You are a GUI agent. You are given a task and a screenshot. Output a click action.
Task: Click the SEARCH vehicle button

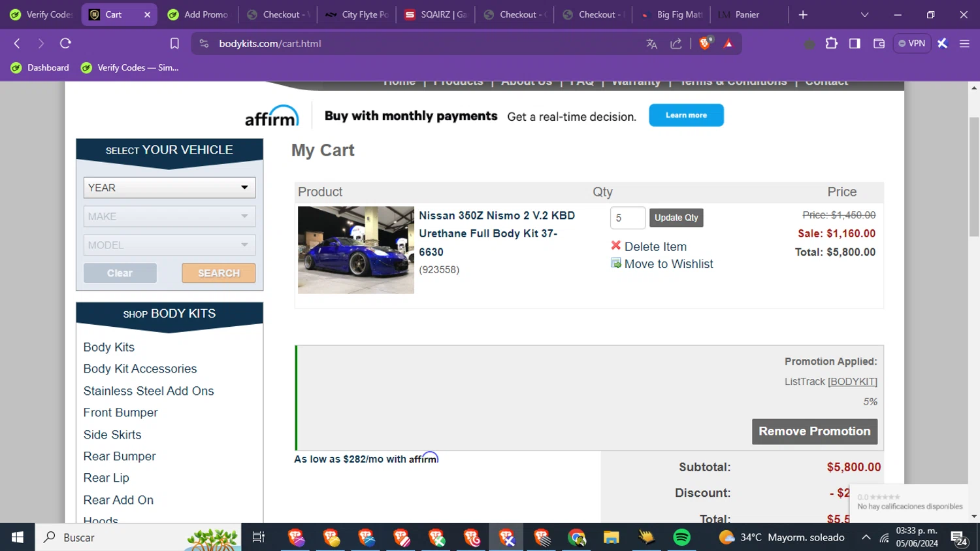click(x=219, y=273)
